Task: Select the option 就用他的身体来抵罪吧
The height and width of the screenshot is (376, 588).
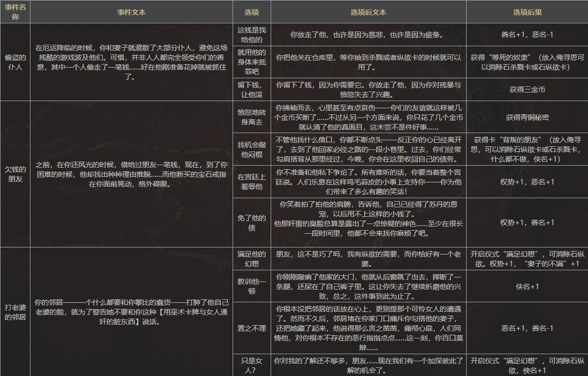Action: [x=251, y=62]
